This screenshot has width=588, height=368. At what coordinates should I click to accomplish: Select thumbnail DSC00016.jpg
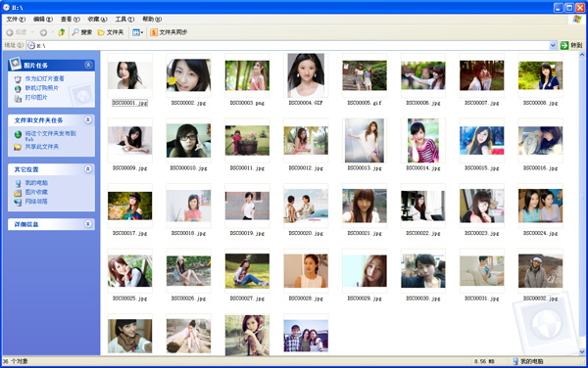(540, 140)
